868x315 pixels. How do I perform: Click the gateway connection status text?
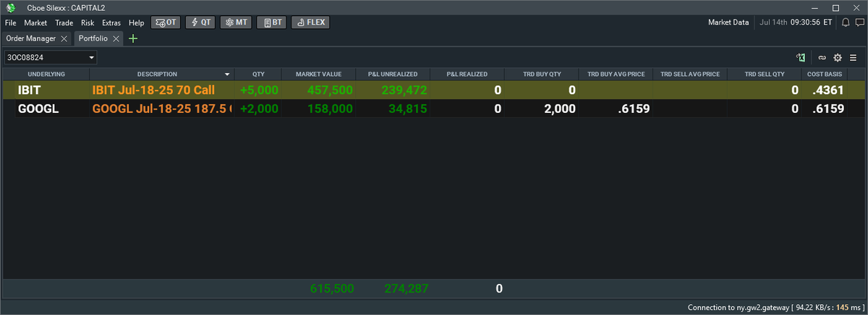point(775,307)
